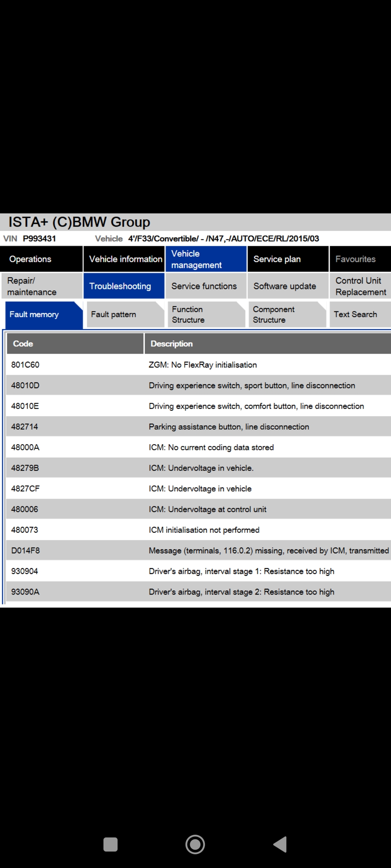Select the Vehicle management tab

[206, 259]
